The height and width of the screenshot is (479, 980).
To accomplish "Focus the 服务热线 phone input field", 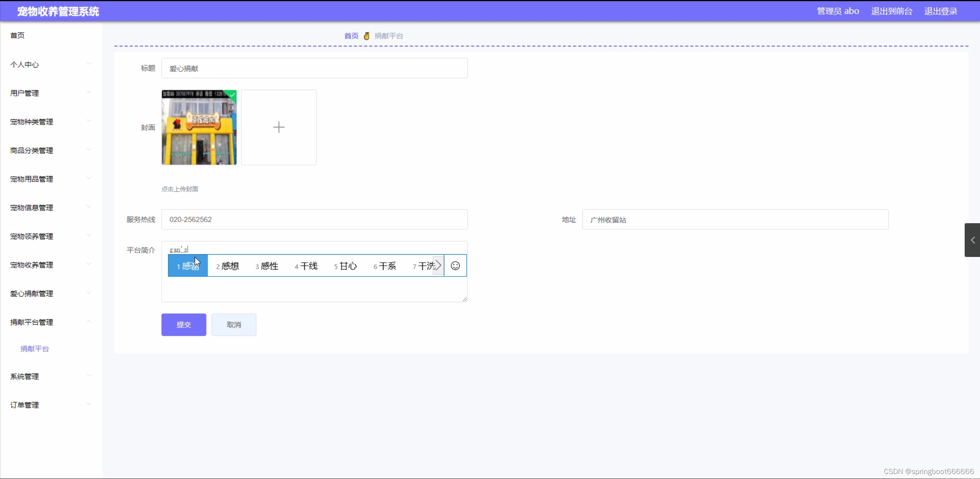I will pyautogui.click(x=314, y=219).
